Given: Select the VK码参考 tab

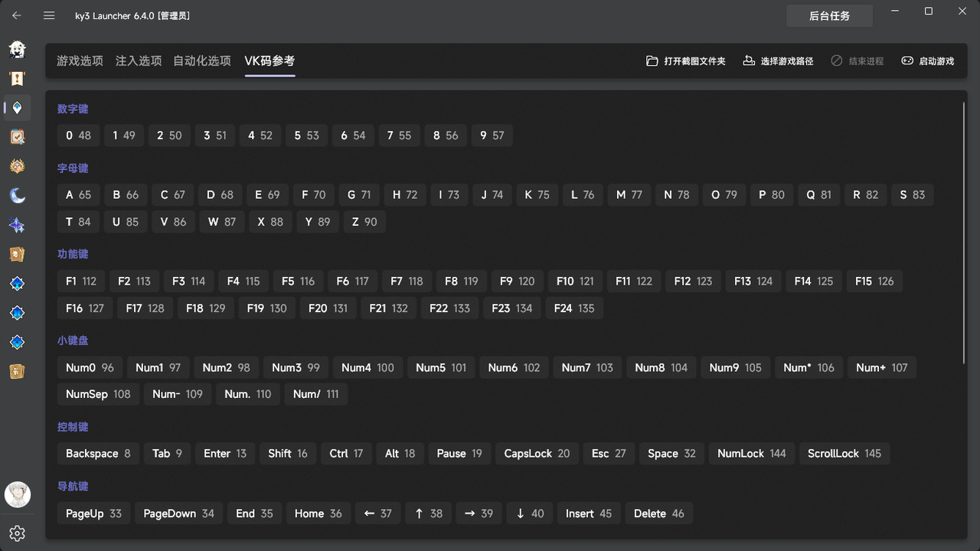Looking at the screenshot, I should pos(269,60).
